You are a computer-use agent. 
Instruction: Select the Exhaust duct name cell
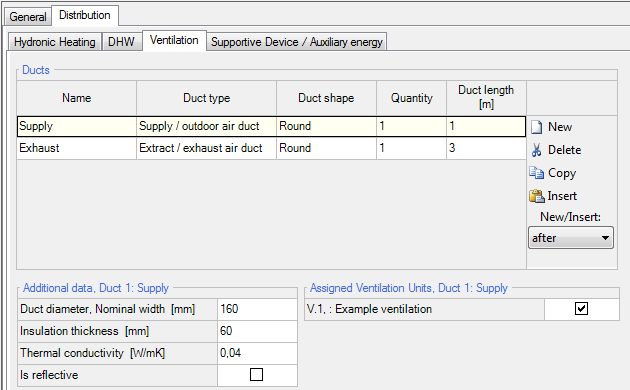pyautogui.click(x=77, y=148)
